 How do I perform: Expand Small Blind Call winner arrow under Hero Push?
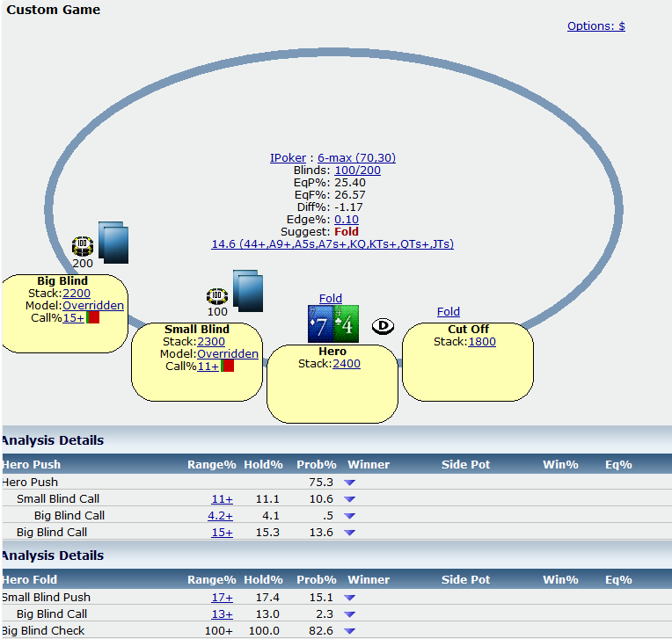click(349, 499)
